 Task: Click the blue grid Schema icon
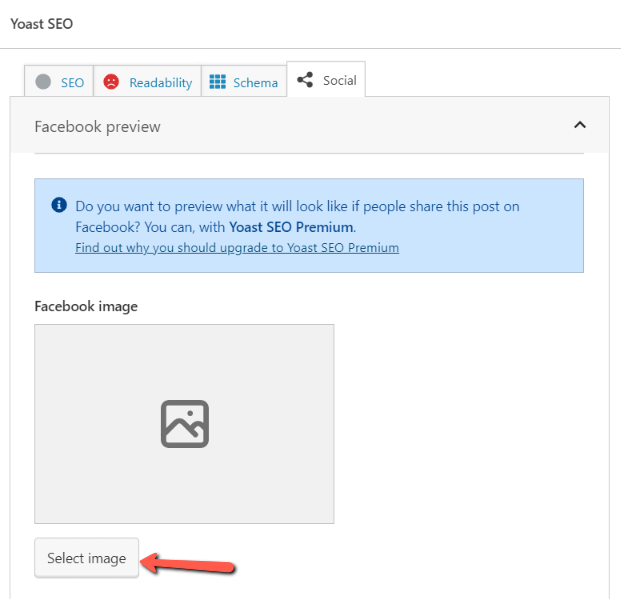click(217, 82)
